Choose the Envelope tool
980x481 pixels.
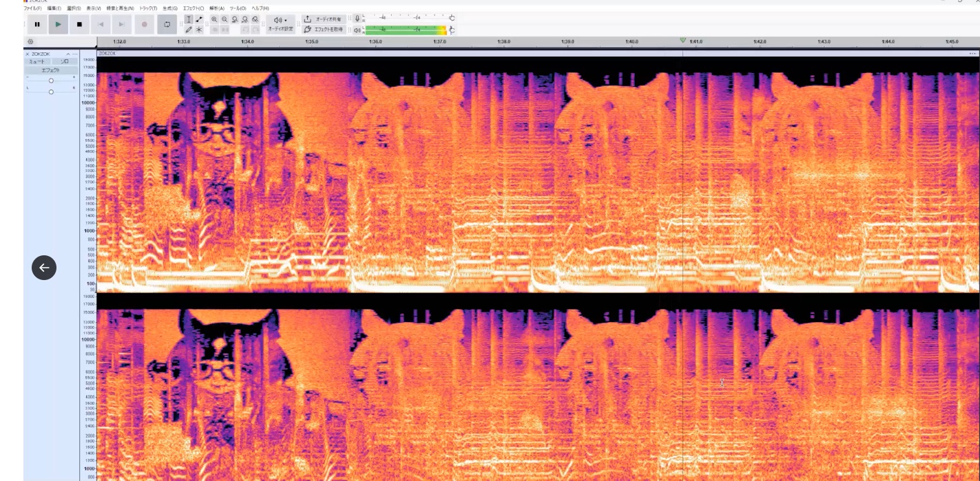coord(199,20)
